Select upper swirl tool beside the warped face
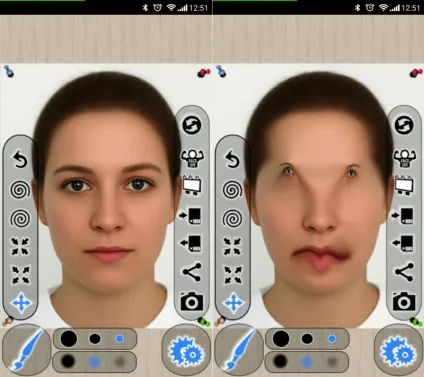 pyautogui.click(x=232, y=190)
